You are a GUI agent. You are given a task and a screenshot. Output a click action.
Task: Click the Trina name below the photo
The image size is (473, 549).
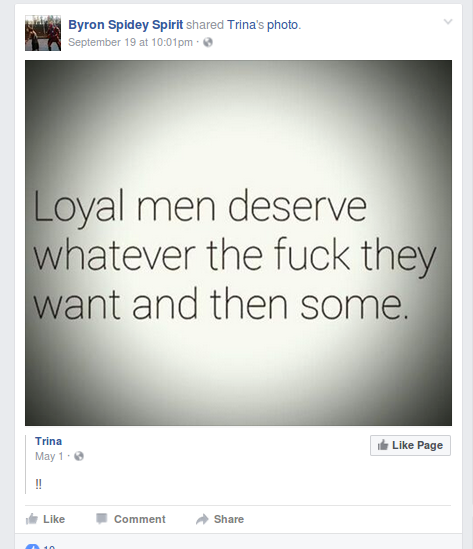[48, 441]
